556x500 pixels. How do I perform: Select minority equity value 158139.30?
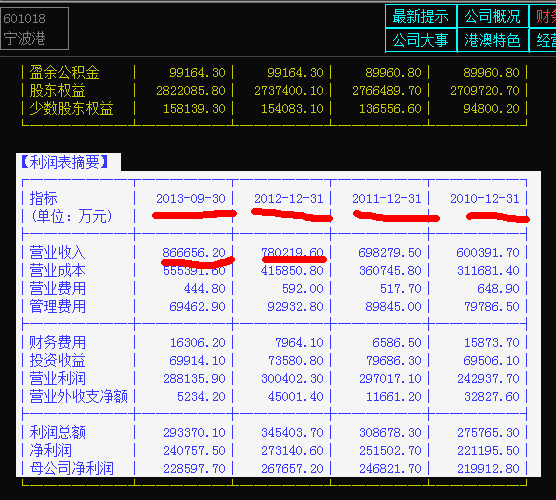pos(194,109)
